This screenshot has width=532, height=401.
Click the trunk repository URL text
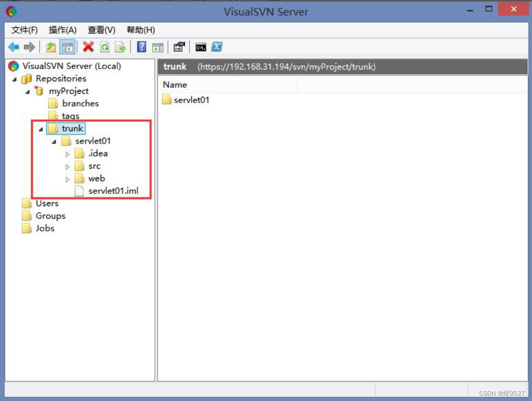coord(286,67)
